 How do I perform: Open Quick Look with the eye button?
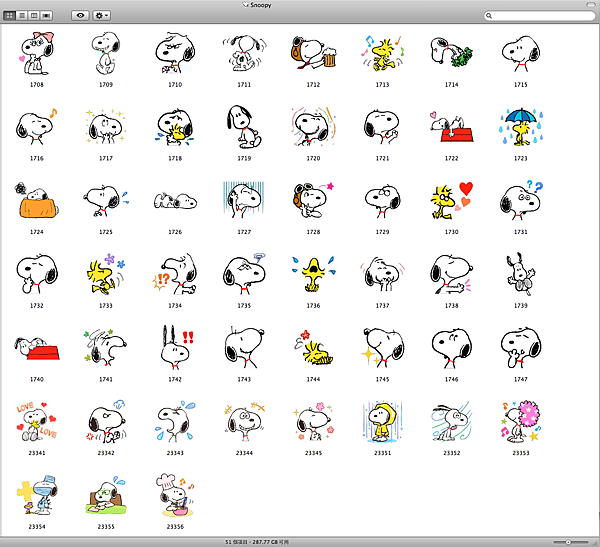point(80,16)
